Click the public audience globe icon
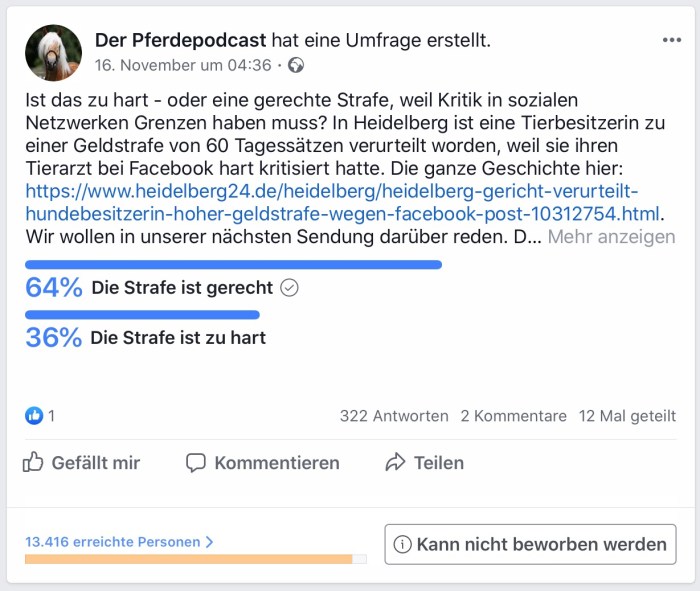This screenshot has width=700, height=591. 295,66
